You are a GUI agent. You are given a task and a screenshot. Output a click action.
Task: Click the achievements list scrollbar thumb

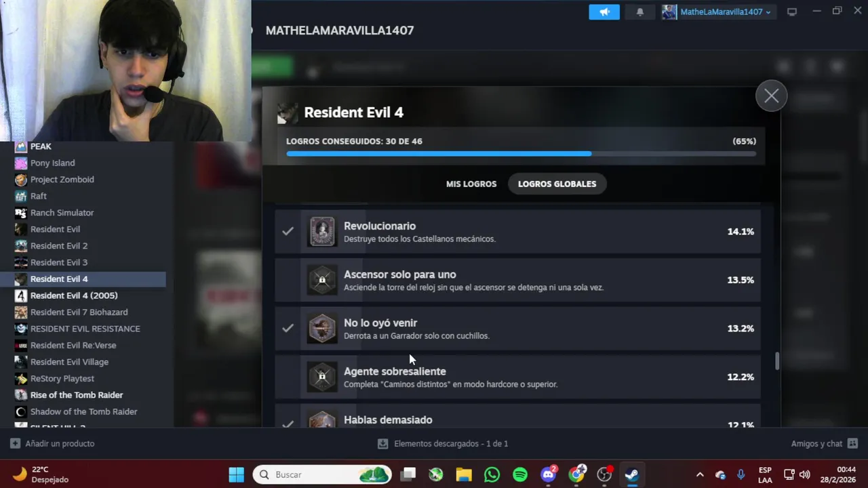777,361
